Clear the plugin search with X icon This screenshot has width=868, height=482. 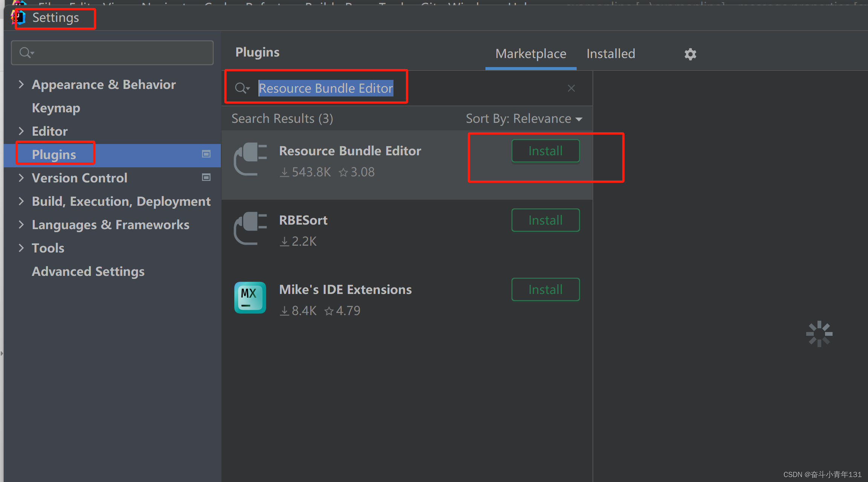pos(571,88)
